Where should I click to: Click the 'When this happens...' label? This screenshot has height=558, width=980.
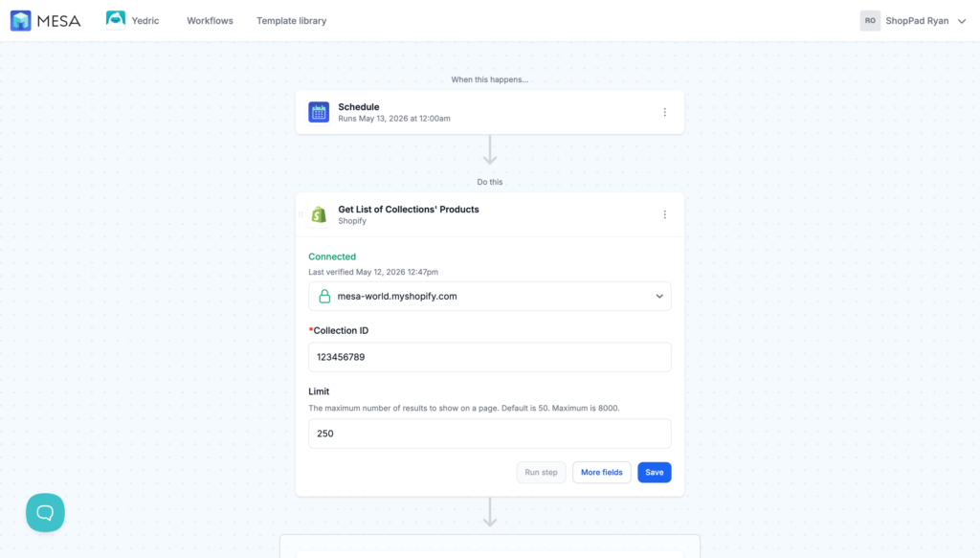coord(490,79)
